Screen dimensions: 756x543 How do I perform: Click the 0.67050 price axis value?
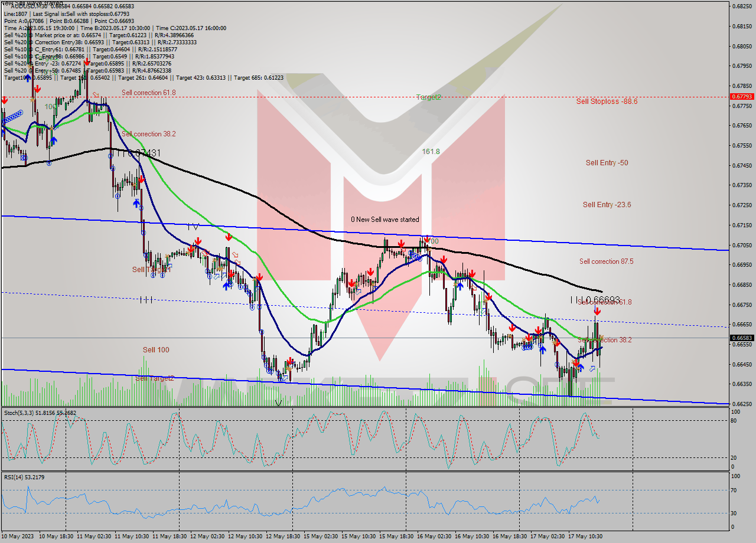[741, 245]
